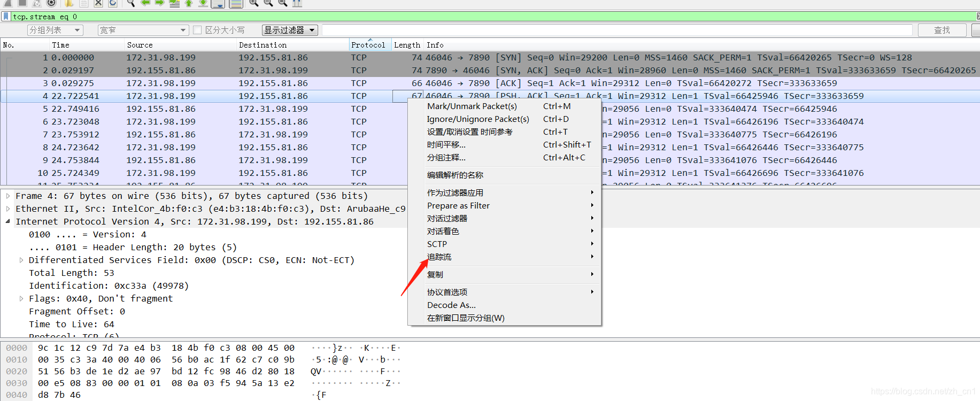
Task: Open 分组列表 search scope dropdown
Action: coord(55,30)
